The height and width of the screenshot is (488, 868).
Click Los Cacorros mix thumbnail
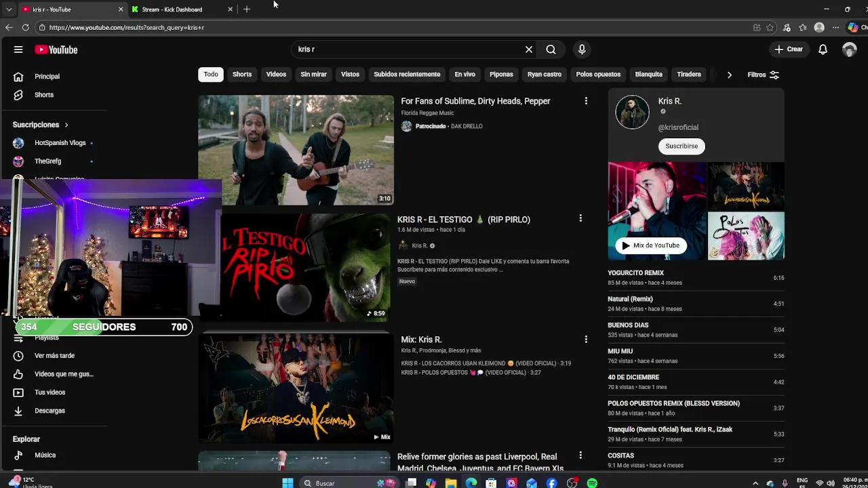pyautogui.click(x=296, y=388)
